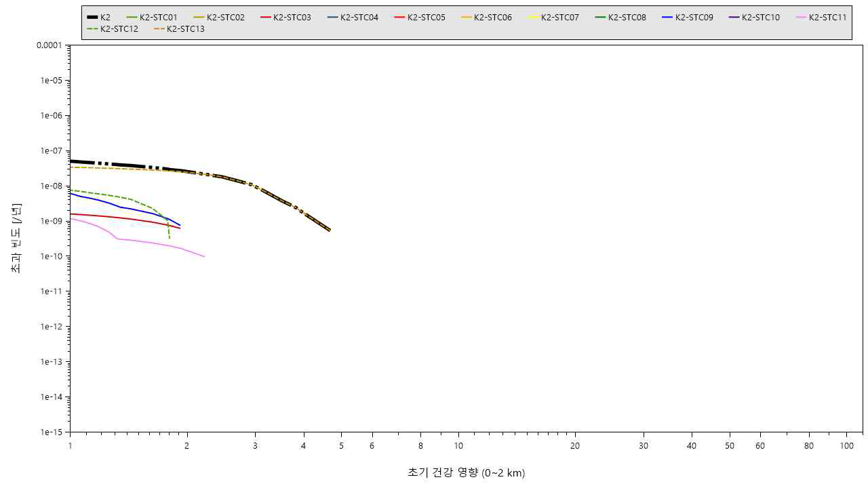Click the K2-STC13 dashed legend entry
The width and height of the screenshot is (868, 488).
pos(179,29)
